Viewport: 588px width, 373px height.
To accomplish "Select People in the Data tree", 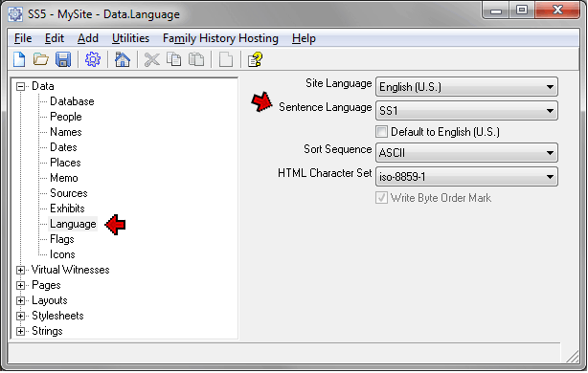I will pos(66,117).
